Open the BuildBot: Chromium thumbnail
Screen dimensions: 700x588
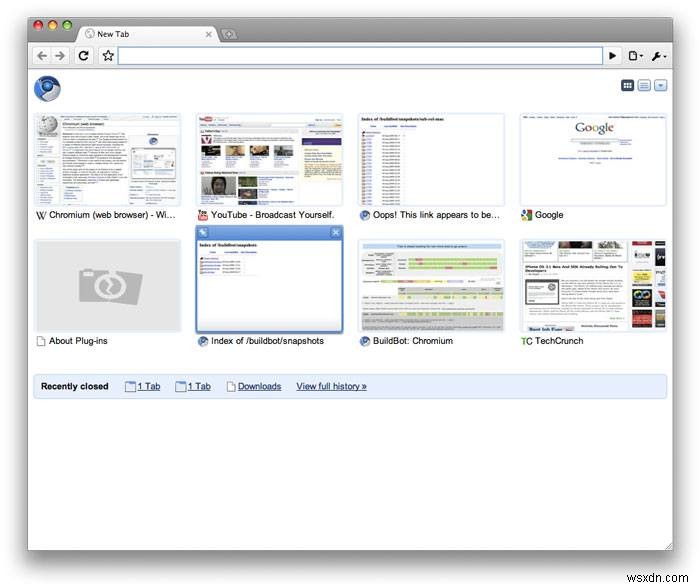coord(431,286)
